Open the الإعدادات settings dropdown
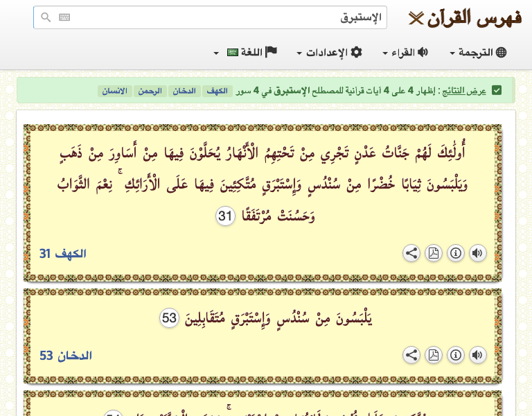The width and height of the screenshot is (532, 416). 330,53
